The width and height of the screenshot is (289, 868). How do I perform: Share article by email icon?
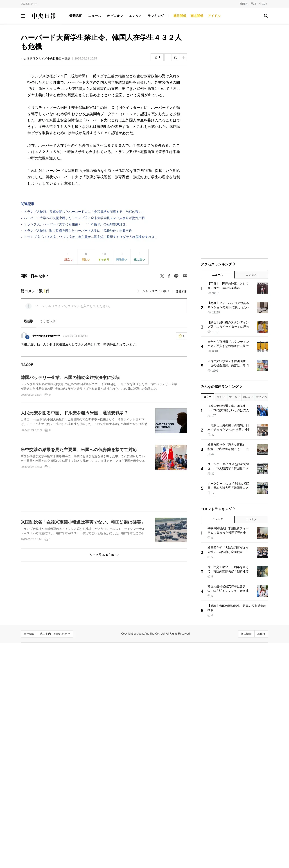(x=185, y=276)
